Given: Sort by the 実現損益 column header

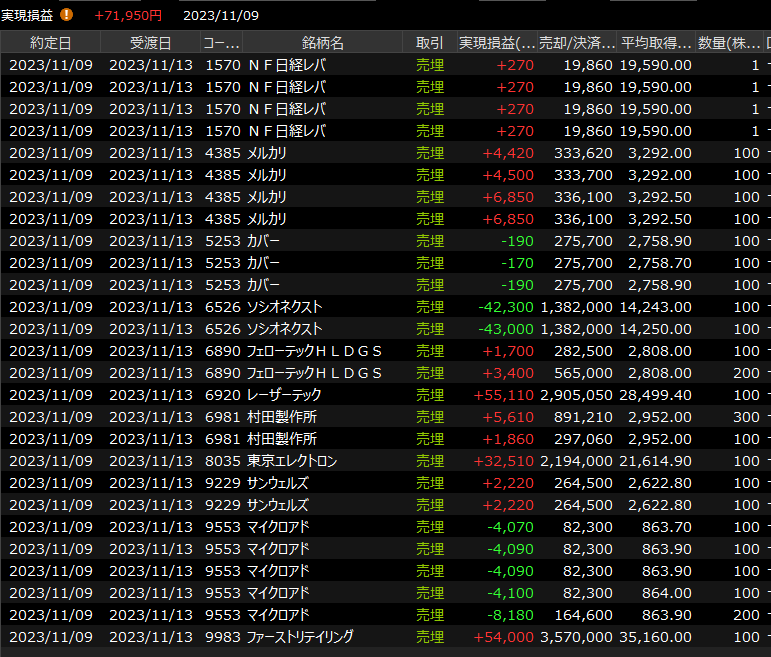Looking at the screenshot, I should coord(497,43).
